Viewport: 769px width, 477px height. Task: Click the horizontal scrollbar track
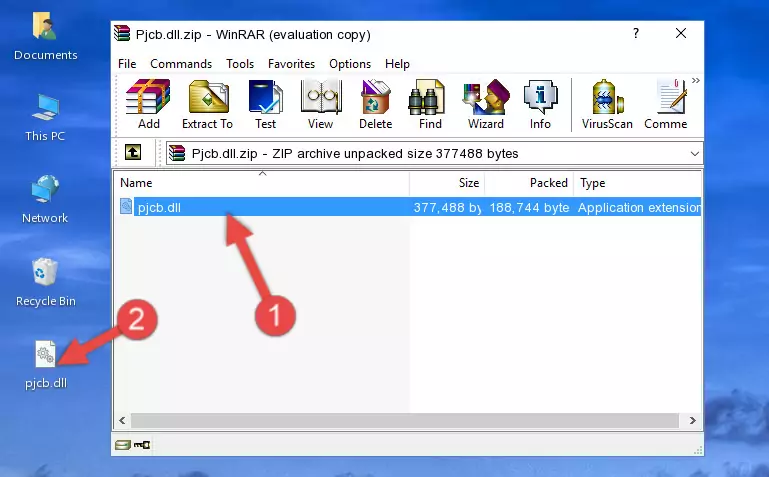405,421
